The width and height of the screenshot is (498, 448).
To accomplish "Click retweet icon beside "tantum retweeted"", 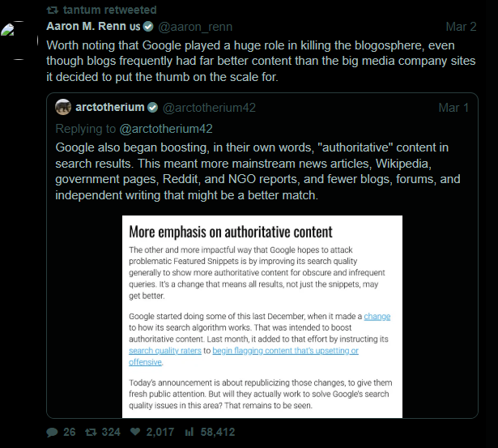I will (52, 10).
